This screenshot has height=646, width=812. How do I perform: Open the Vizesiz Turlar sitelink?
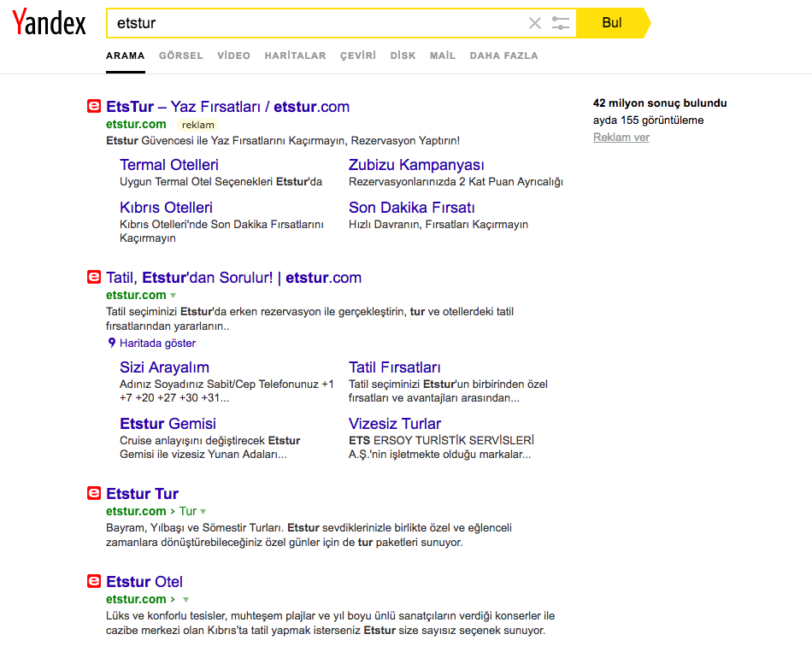coord(395,424)
